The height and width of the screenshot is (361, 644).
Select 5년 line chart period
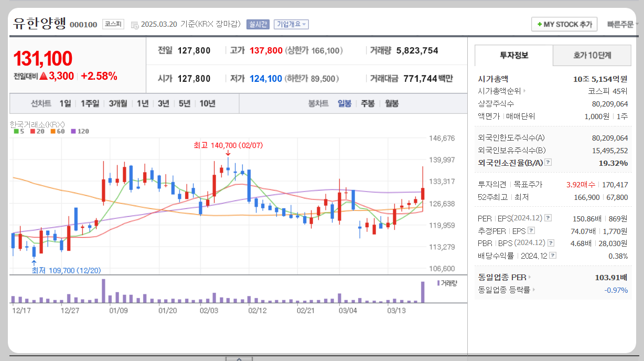click(185, 103)
